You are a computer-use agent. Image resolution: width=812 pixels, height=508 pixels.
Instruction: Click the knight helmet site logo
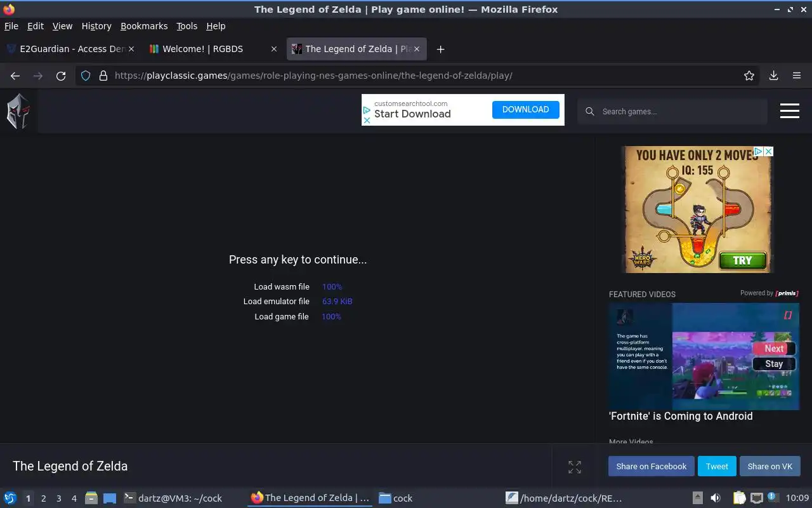tap(18, 111)
